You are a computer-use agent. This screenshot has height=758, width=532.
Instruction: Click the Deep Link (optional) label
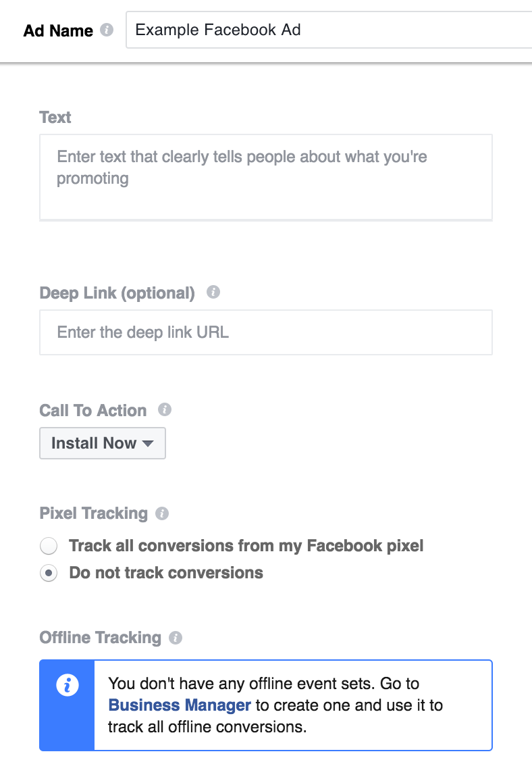tap(117, 293)
